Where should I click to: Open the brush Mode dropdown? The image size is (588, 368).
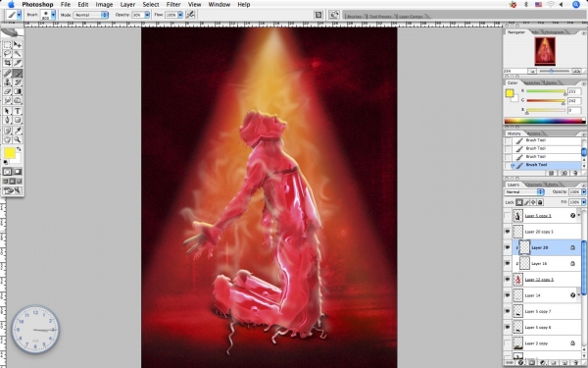click(91, 15)
